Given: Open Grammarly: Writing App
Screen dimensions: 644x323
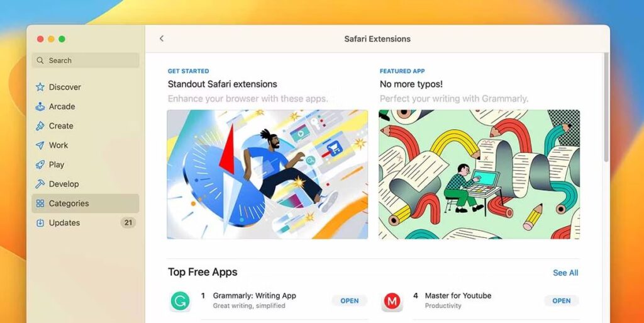Looking at the screenshot, I should pyautogui.click(x=350, y=301).
